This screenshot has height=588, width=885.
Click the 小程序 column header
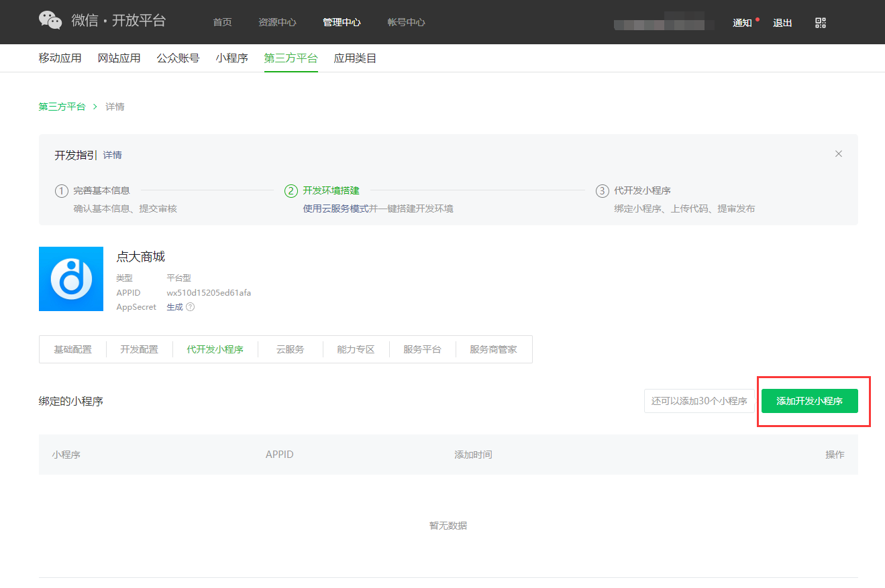[x=66, y=455]
